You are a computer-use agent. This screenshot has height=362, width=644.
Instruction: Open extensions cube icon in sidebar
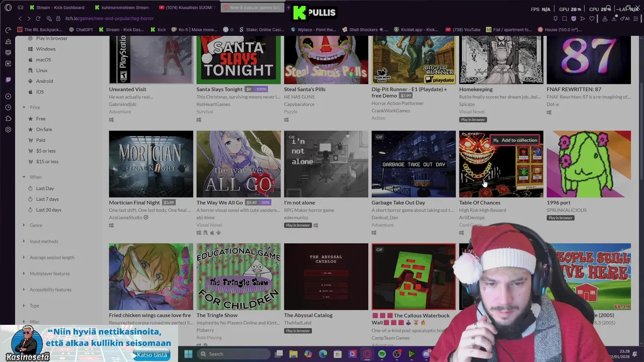(8, 119)
